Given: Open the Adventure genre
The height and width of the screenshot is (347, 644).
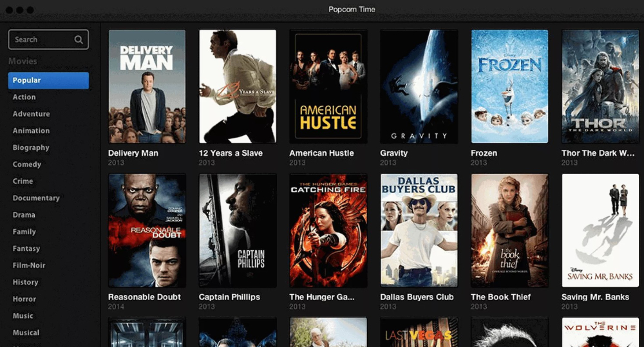Looking at the screenshot, I should coord(31,114).
